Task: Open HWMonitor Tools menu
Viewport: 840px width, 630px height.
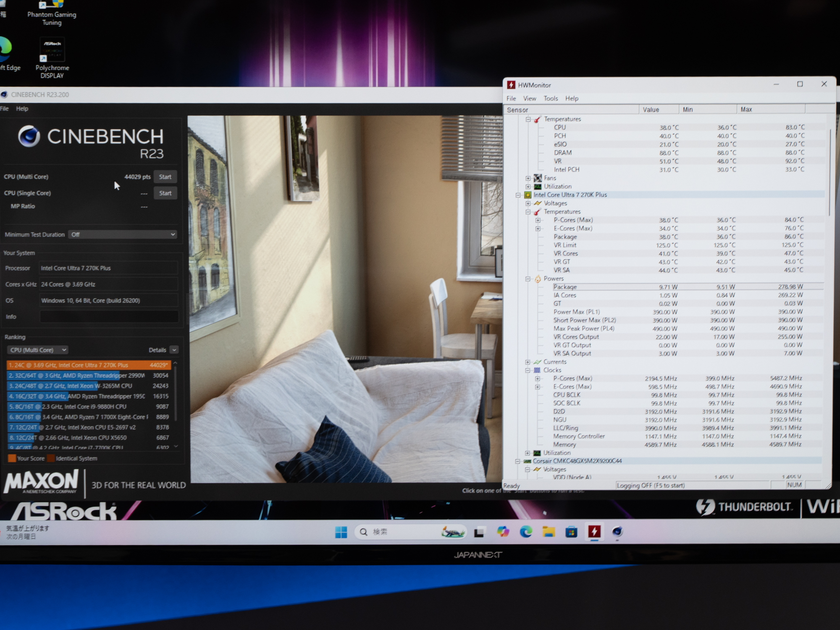Action: (x=551, y=98)
